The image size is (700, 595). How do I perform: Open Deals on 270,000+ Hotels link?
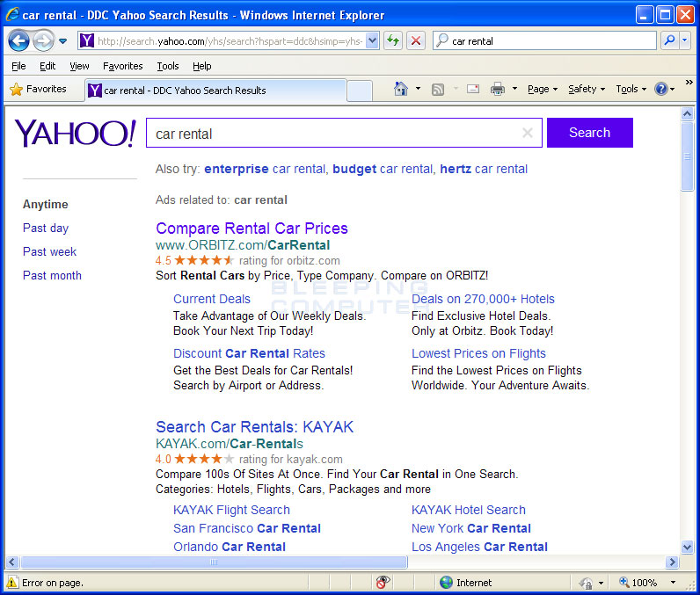click(483, 299)
